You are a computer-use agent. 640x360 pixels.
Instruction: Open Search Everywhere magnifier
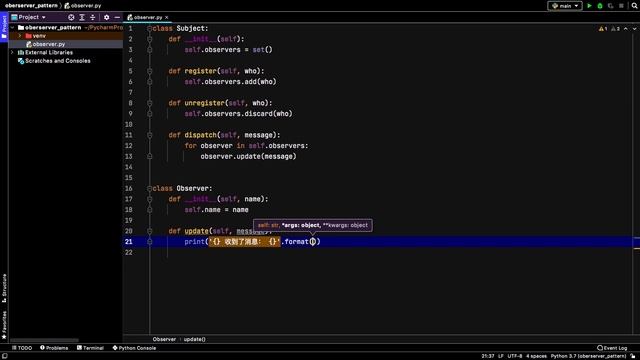click(x=634, y=6)
